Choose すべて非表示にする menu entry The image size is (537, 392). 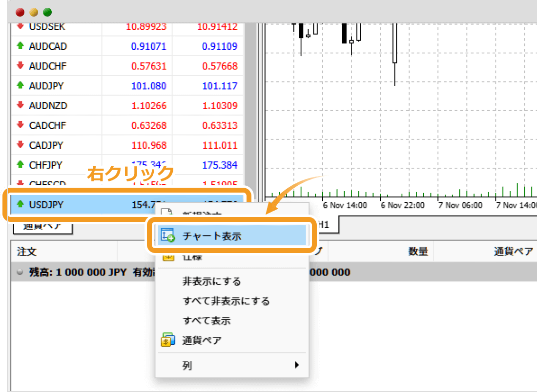tap(226, 301)
